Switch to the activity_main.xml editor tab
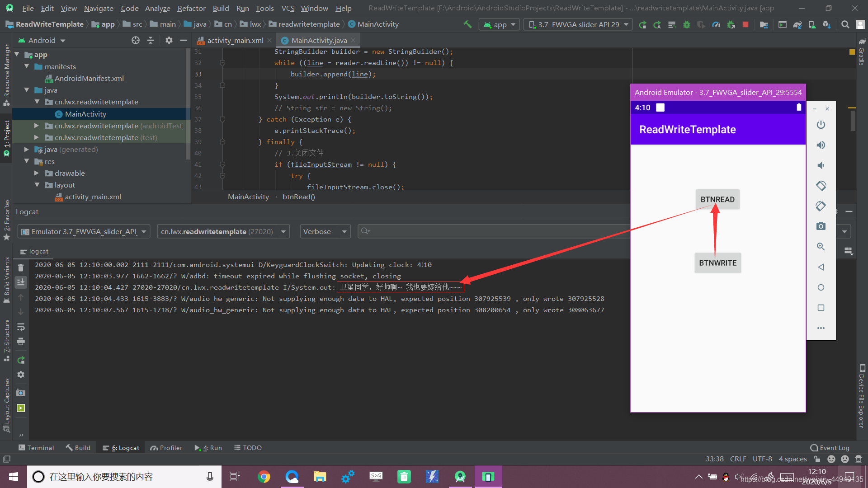This screenshot has width=868, height=488. [234, 40]
